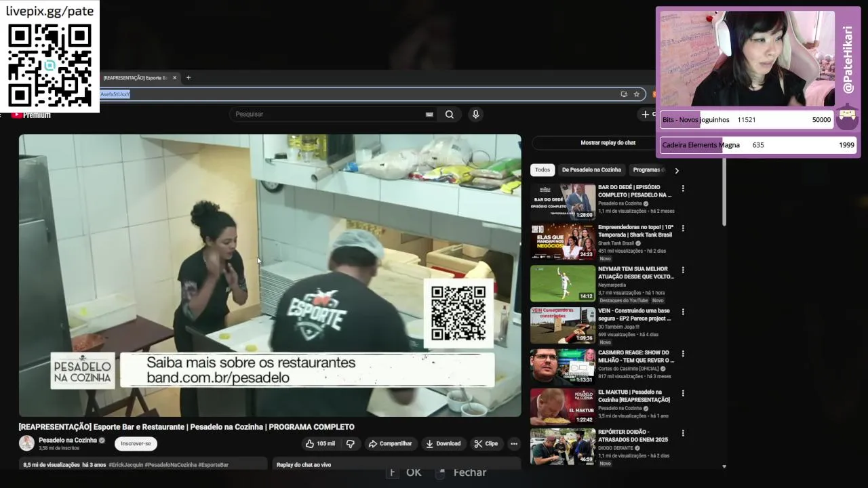Select the Todos filter chip
Image resolution: width=868 pixels, height=488 pixels.
(x=542, y=170)
